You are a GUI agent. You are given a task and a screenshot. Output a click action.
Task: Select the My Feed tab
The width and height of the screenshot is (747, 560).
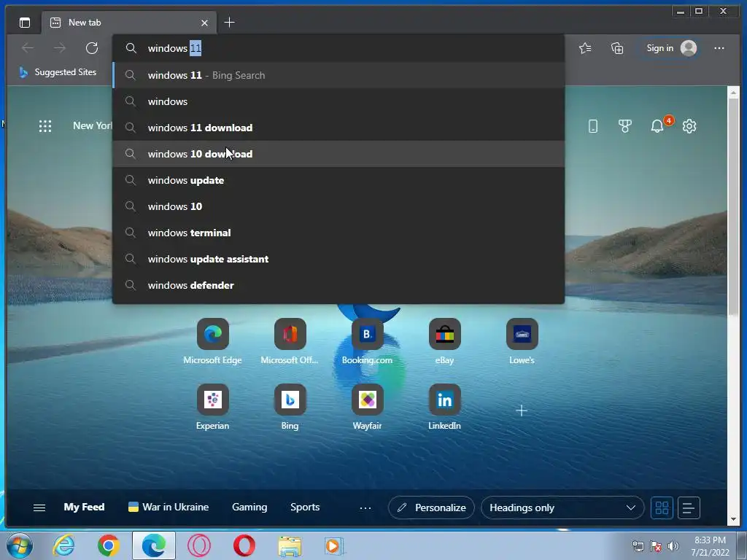click(x=84, y=507)
